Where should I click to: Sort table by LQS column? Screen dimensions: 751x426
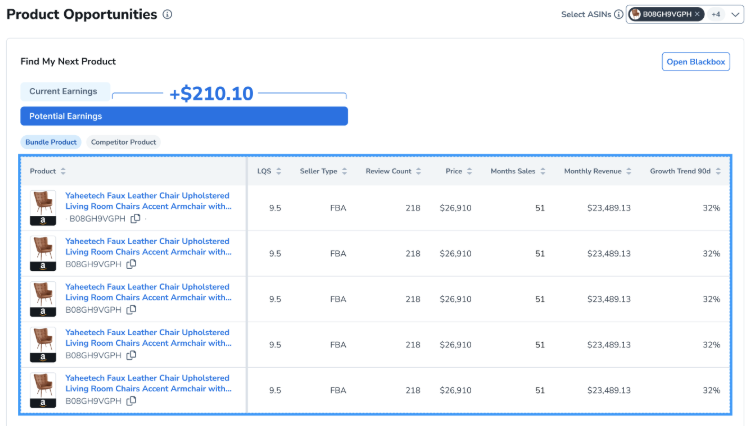(x=279, y=171)
